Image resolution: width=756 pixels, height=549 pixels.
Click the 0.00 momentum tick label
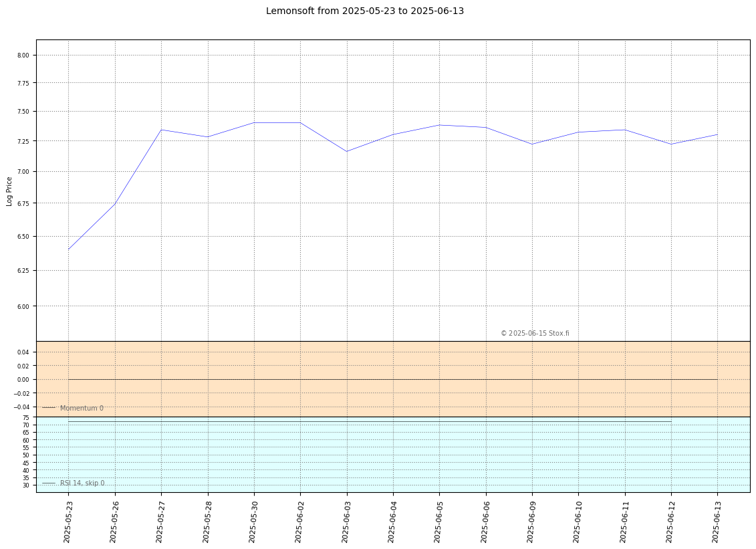[x=23, y=380]
